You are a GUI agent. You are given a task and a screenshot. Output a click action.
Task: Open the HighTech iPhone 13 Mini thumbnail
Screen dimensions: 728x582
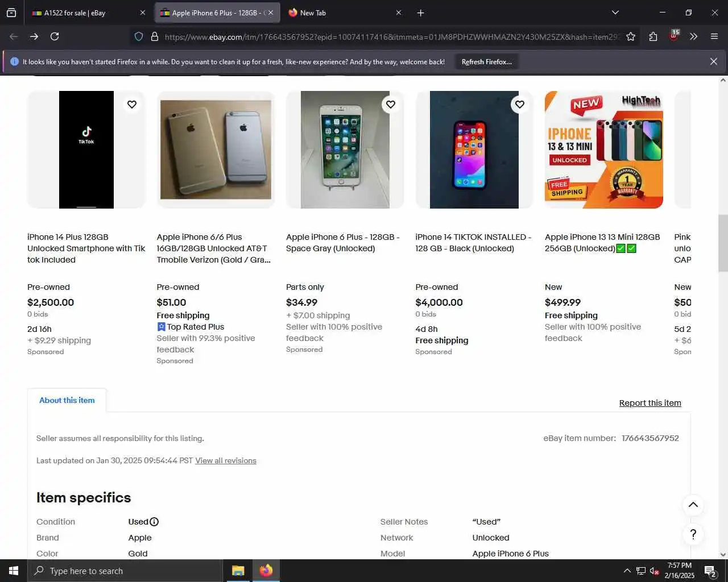coord(604,149)
